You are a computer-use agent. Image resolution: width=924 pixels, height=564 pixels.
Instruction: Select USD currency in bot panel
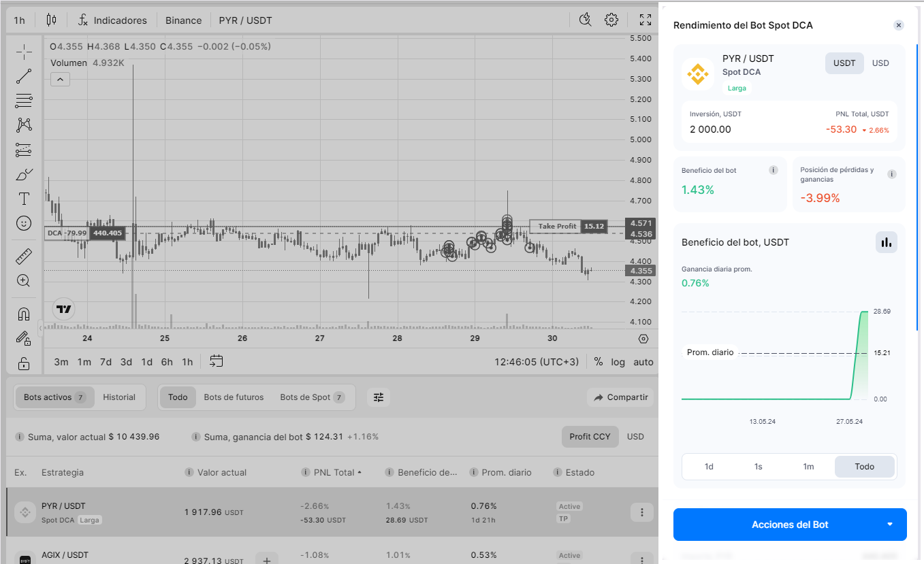(880, 63)
